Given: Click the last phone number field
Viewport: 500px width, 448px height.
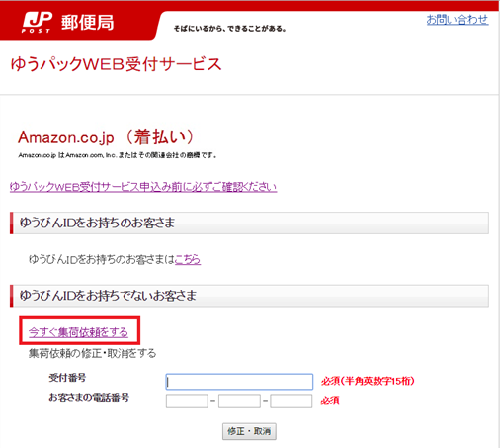Looking at the screenshot, I should (292, 402).
